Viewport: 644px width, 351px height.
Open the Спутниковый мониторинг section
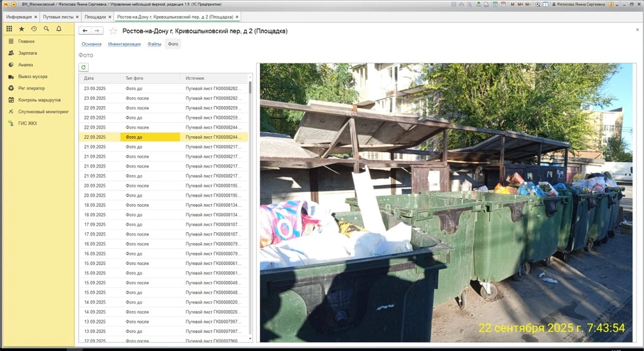coord(44,111)
